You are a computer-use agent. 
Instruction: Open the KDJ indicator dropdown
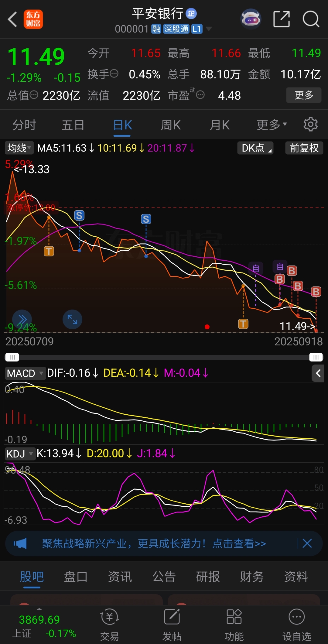(20, 454)
